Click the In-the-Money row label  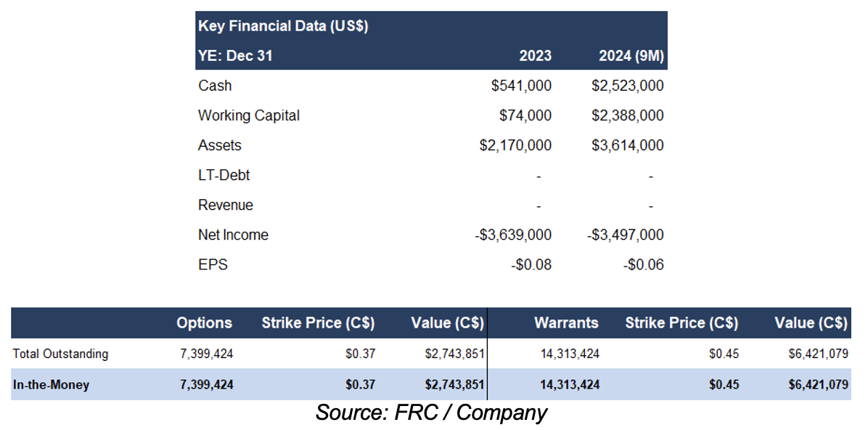pyautogui.click(x=51, y=385)
